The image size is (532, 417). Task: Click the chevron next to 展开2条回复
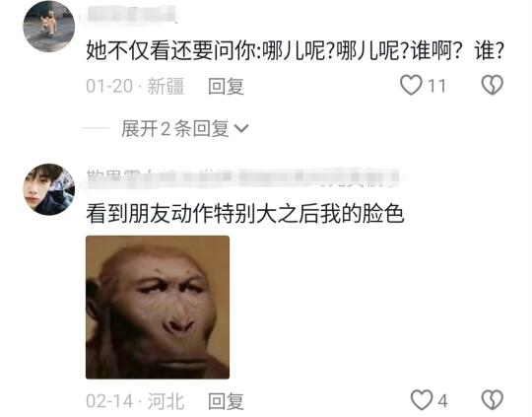pos(241,129)
